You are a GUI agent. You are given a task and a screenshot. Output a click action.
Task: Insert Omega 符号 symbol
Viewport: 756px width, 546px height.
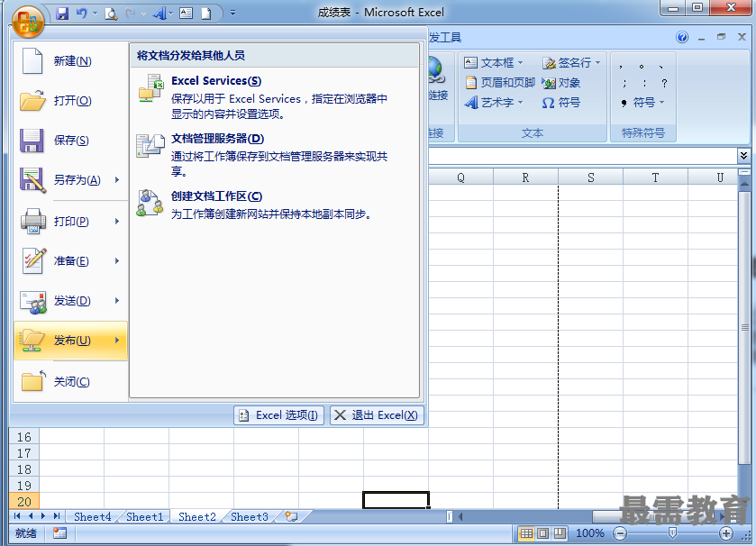point(560,103)
